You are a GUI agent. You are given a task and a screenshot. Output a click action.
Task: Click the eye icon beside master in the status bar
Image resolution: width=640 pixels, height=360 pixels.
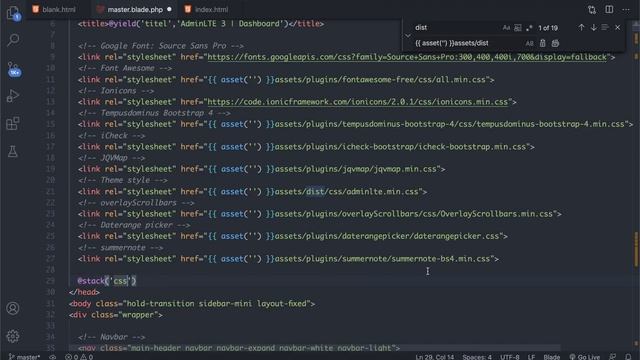[53, 357]
